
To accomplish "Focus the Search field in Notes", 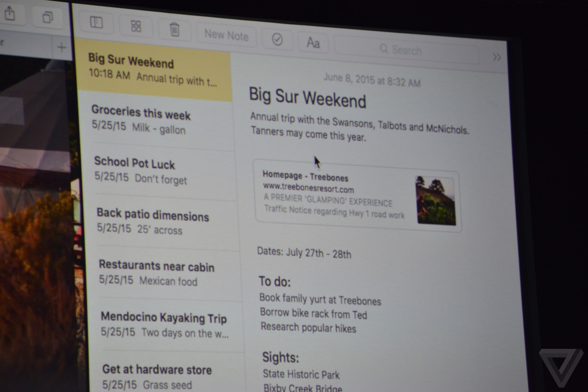I will tap(406, 50).
